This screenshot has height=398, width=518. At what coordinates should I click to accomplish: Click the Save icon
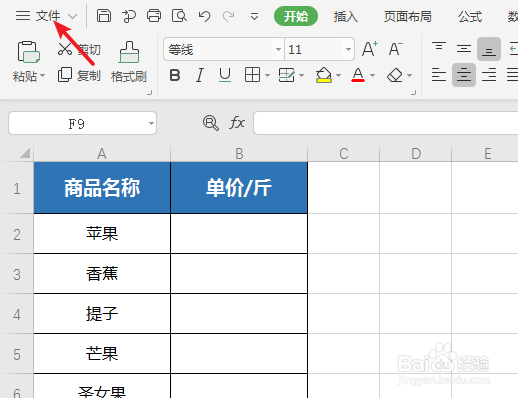pyautogui.click(x=104, y=16)
